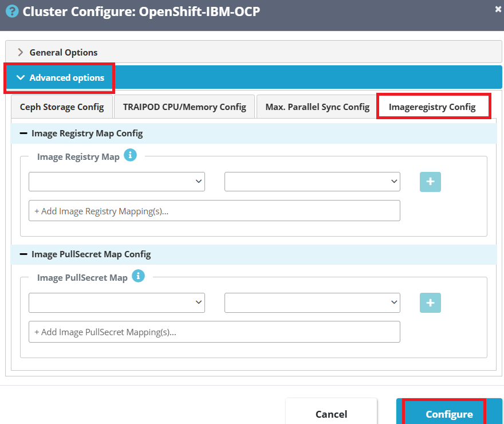
Task: Select Max. Parallel Sync Config tab
Action: [317, 107]
